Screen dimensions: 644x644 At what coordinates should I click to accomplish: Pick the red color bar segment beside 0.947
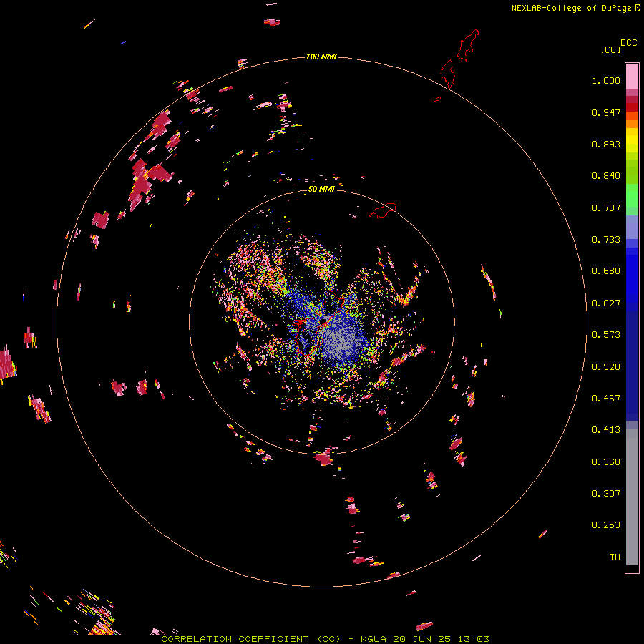[632, 107]
